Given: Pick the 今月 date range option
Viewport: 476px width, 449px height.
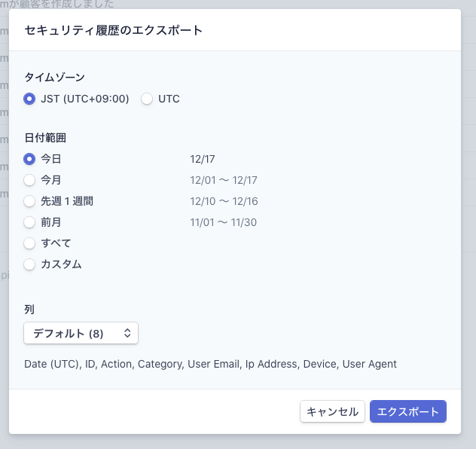Looking at the screenshot, I should tap(30, 180).
